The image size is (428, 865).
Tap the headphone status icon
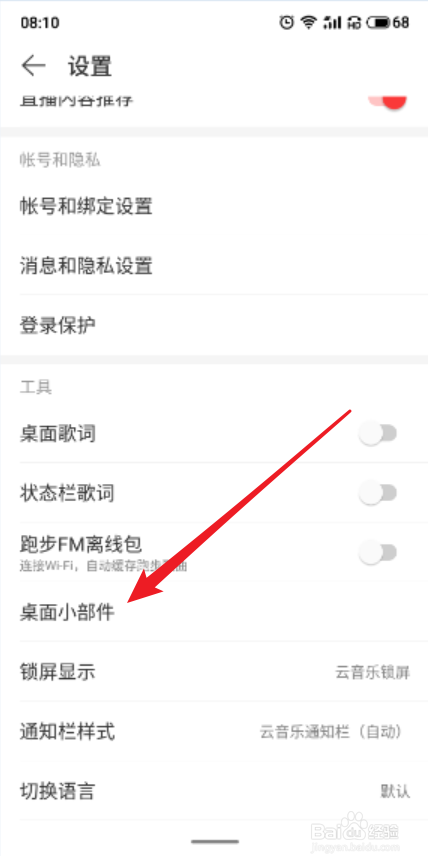click(x=352, y=22)
